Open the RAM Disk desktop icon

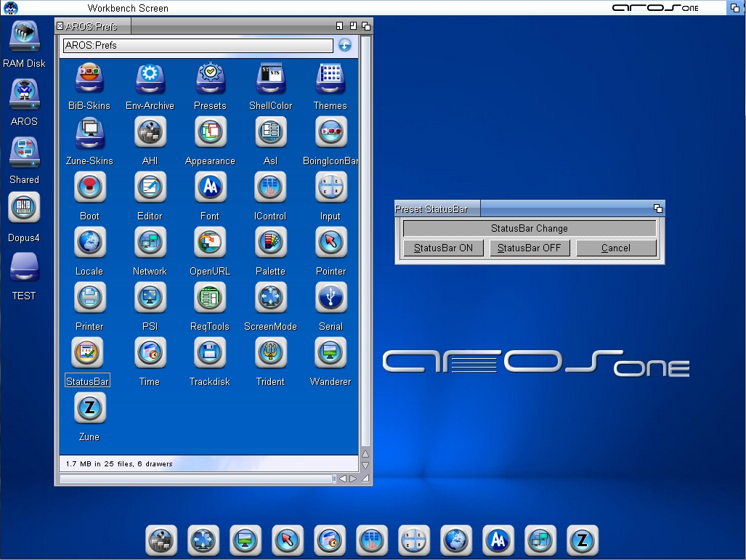coord(24,36)
